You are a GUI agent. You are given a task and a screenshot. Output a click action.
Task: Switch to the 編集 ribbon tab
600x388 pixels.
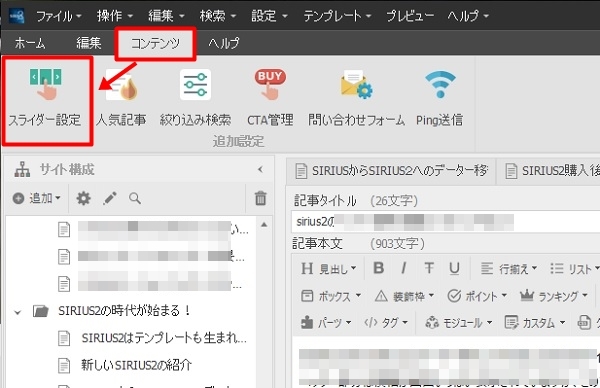pos(88,43)
